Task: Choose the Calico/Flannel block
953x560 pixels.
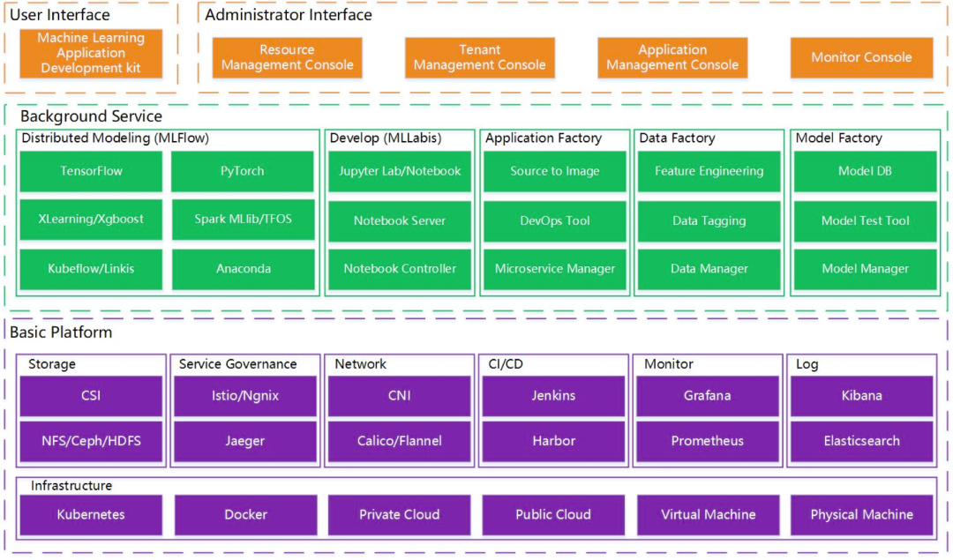Action: (400, 442)
